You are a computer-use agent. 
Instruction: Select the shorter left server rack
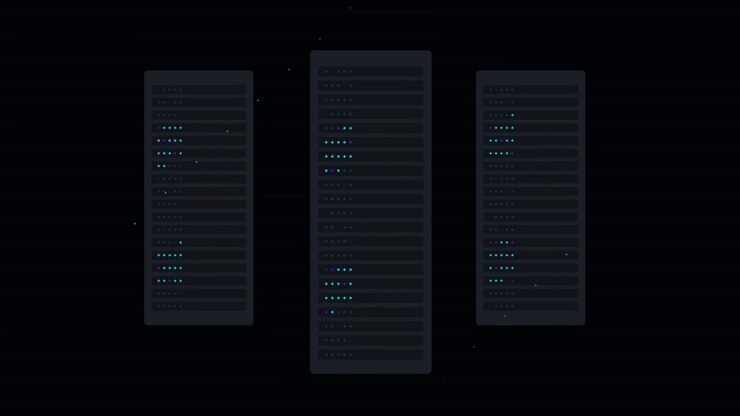(x=199, y=198)
